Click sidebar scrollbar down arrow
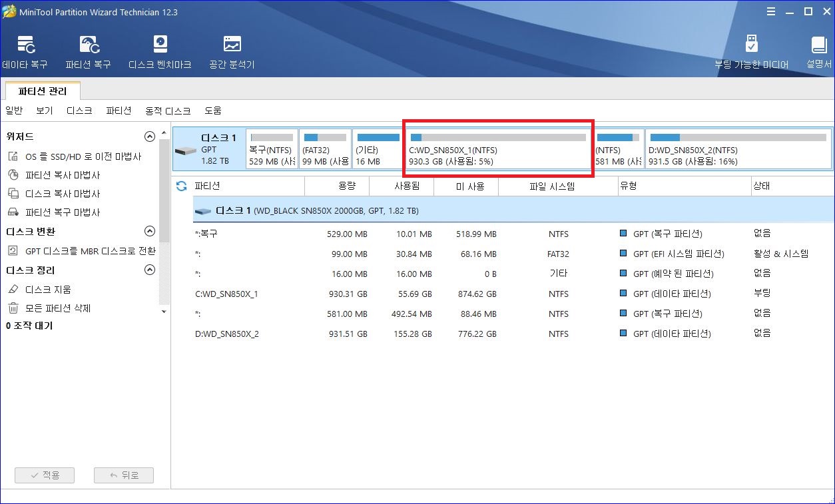The image size is (835, 504). pyautogui.click(x=164, y=311)
